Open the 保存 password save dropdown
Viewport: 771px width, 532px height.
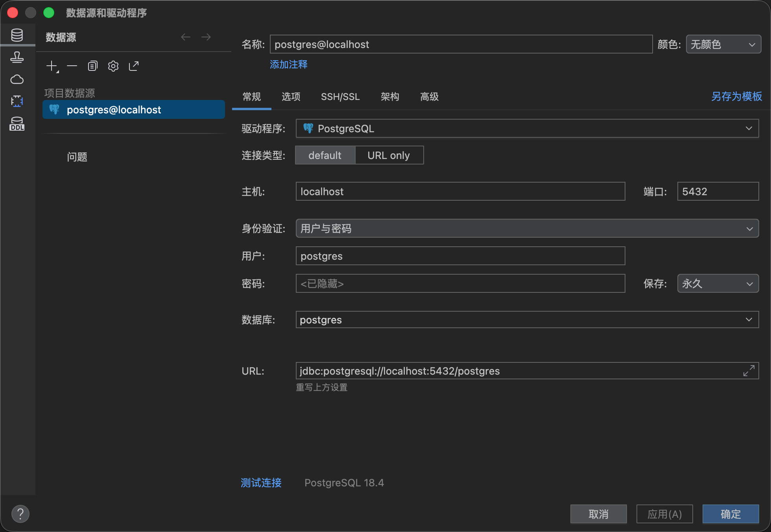[x=718, y=284]
